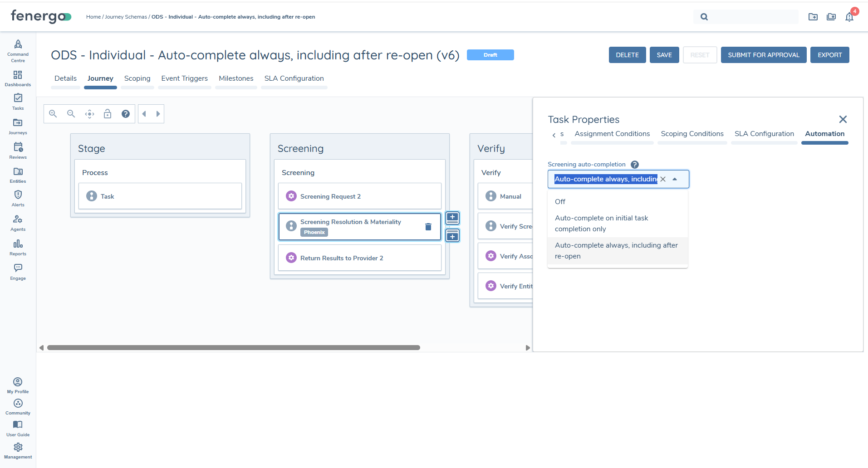The image size is (868, 468).
Task: Select the Task card in Process
Action: tap(160, 196)
